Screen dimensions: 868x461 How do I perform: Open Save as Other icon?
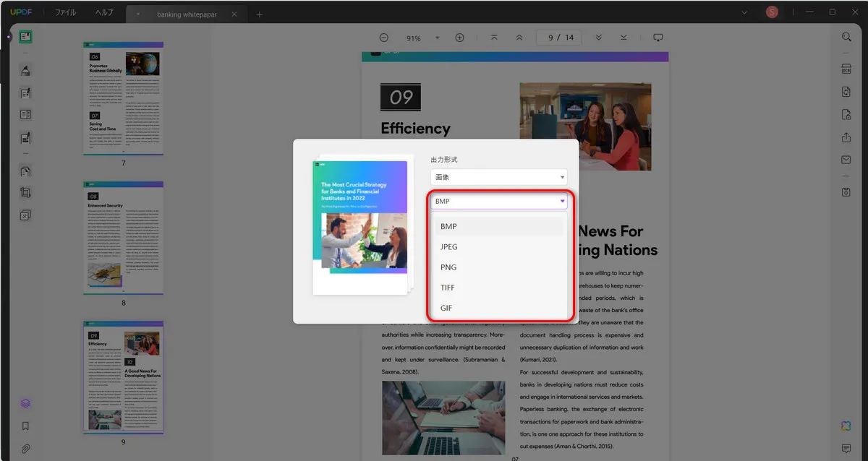(x=846, y=191)
